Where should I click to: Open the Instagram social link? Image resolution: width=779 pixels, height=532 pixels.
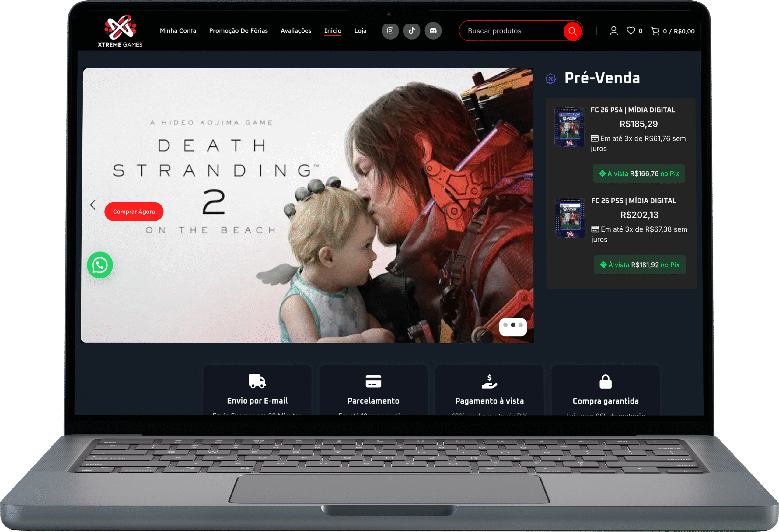pyautogui.click(x=390, y=31)
